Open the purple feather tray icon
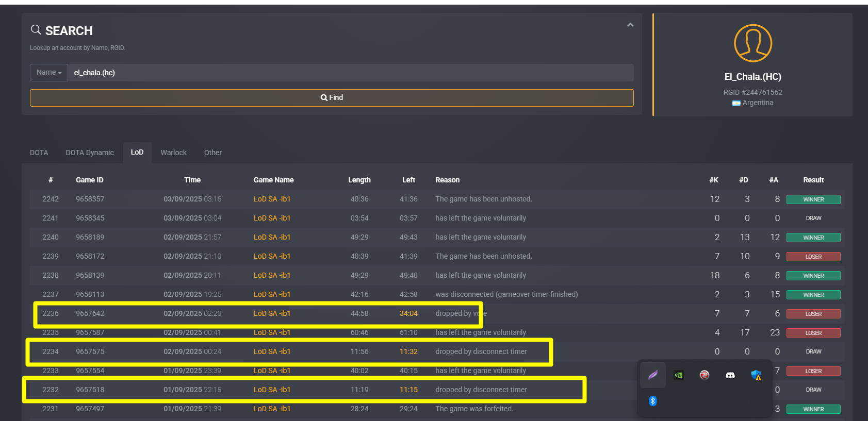868x421 pixels. point(653,375)
